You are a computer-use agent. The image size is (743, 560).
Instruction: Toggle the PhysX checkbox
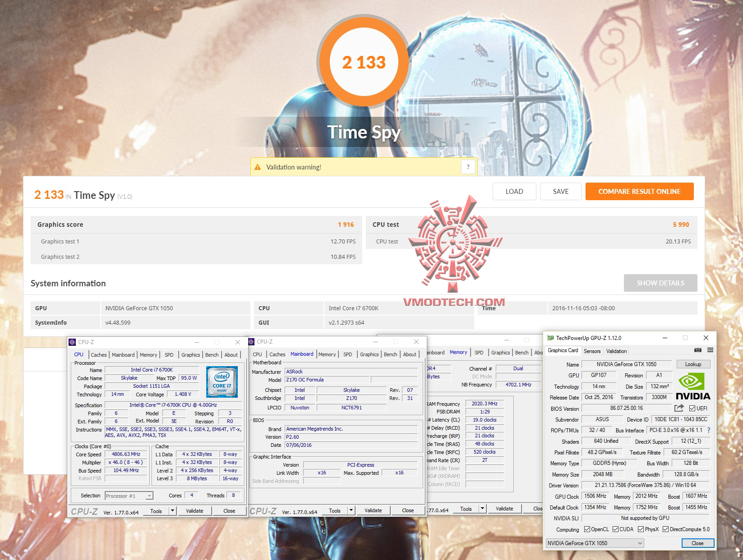pyautogui.click(x=641, y=529)
